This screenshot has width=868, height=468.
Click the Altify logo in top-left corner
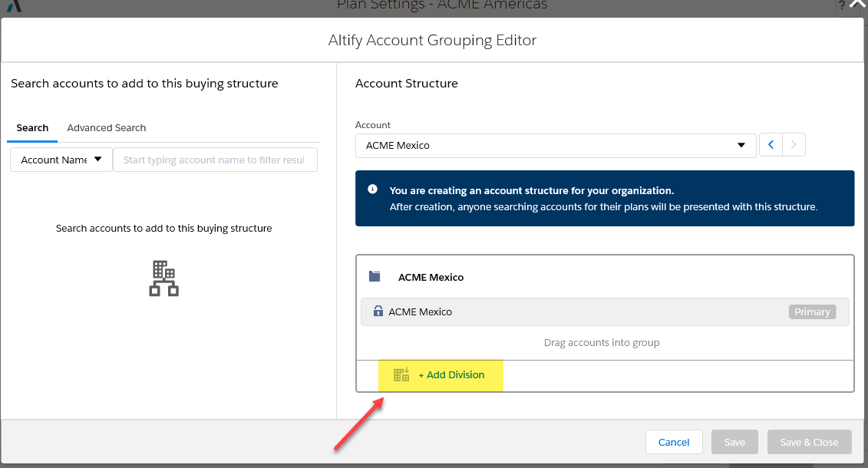(x=14, y=5)
